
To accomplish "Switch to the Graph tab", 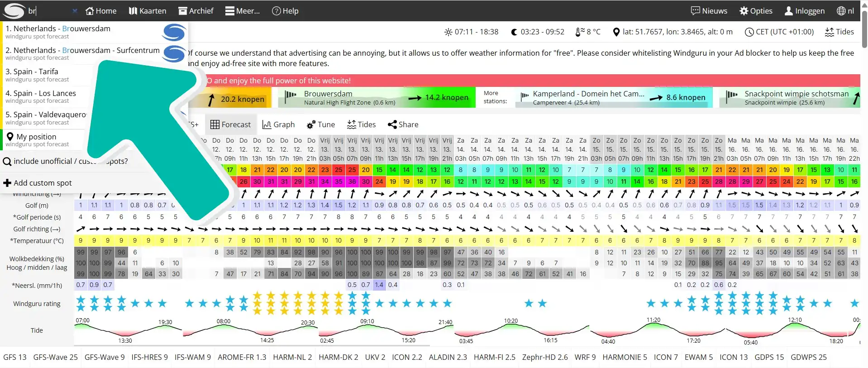I will pos(278,124).
